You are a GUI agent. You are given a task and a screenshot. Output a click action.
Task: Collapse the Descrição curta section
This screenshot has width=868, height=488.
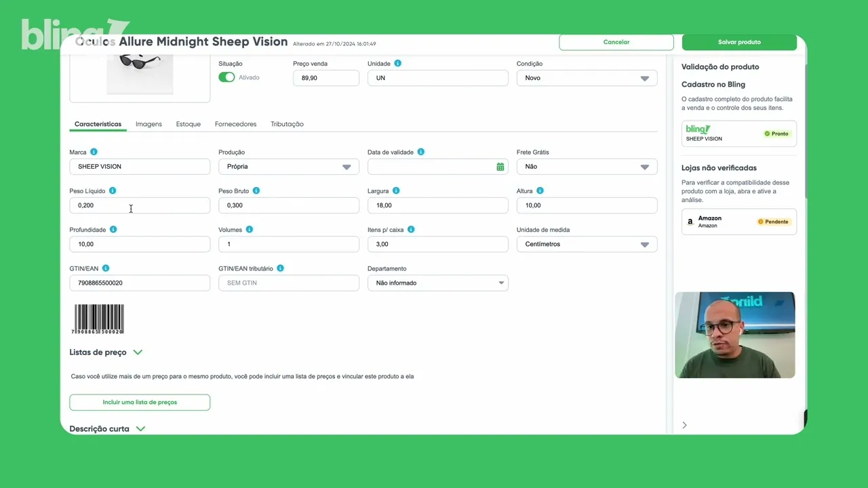point(140,429)
